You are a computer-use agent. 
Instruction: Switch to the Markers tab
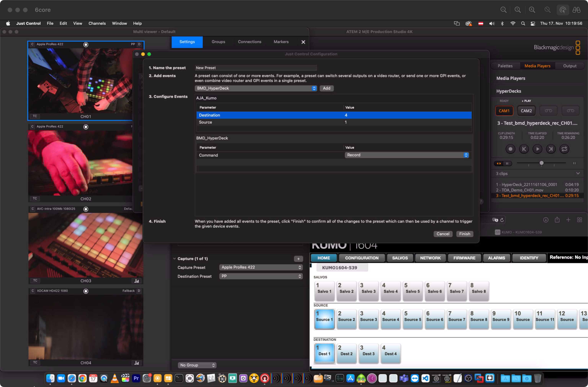click(281, 42)
